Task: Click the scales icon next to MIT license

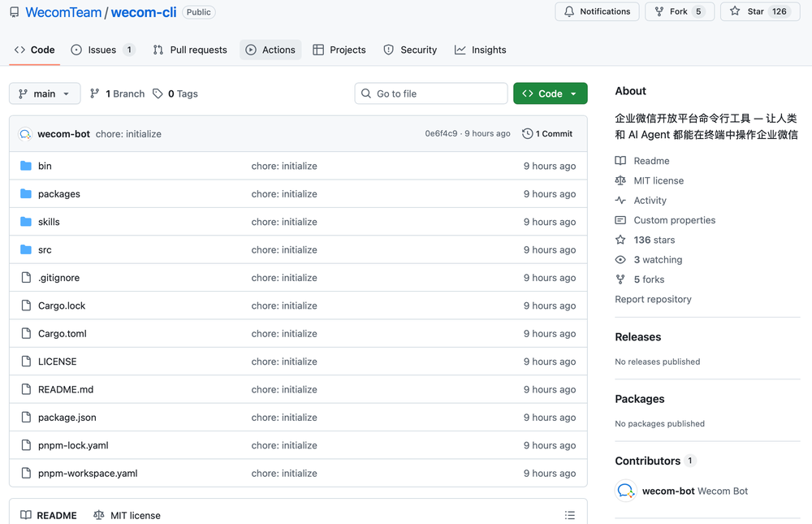Action: [x=621, y=180]
